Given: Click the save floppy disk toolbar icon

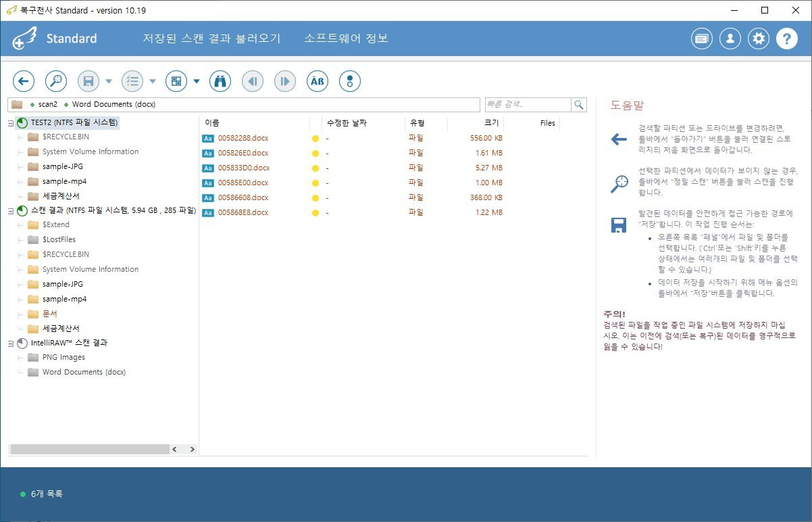Looking at the screenshot, I should (x=88, y=81).
